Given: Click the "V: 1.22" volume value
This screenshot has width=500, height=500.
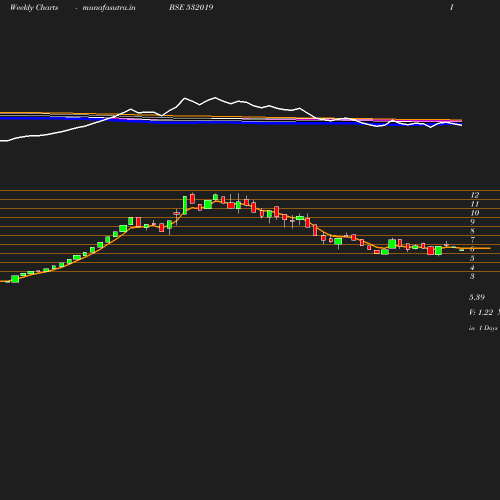Looking at the screenshot, I should (x=481, y=313).
